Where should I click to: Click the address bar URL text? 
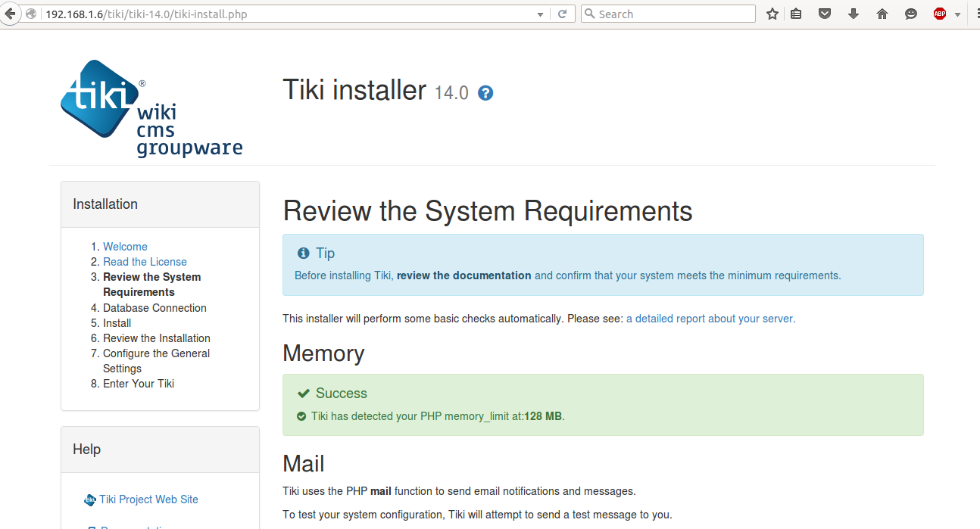tap(146, 14)
